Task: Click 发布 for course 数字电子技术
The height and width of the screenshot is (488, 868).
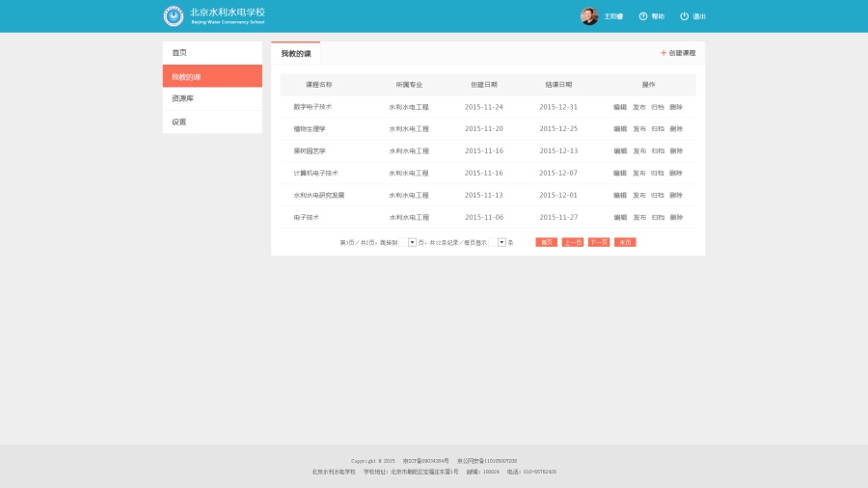Action: pos(639,107)
